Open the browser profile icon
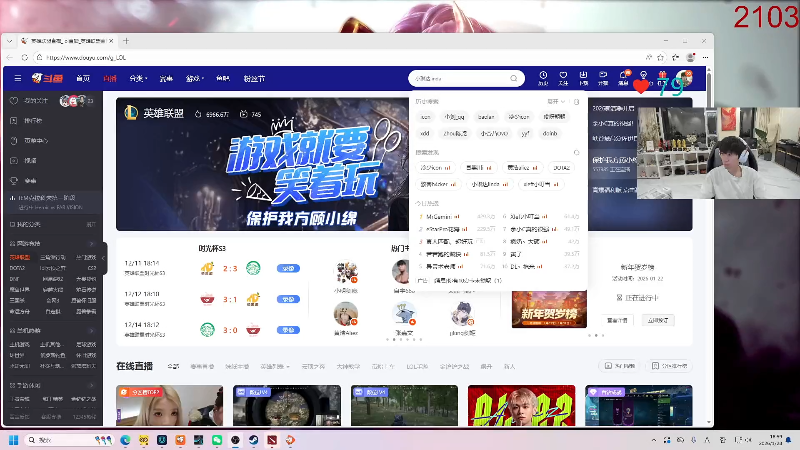 click(x=690, y=58)
